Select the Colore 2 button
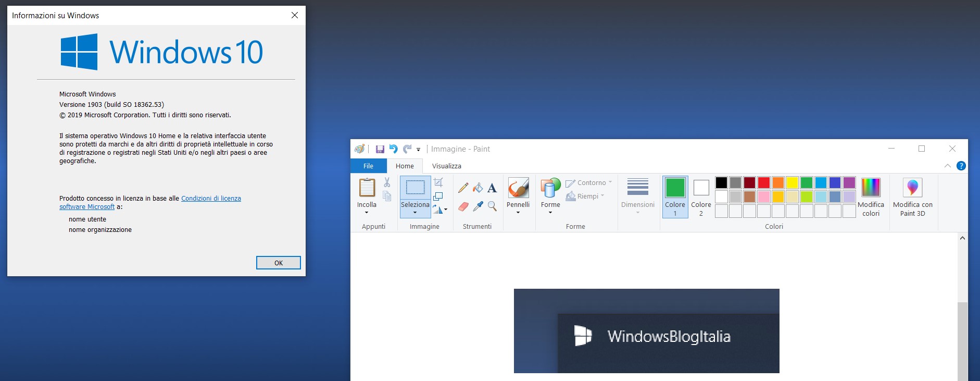Viewport: 980px width, 381px height. [701, 196]
